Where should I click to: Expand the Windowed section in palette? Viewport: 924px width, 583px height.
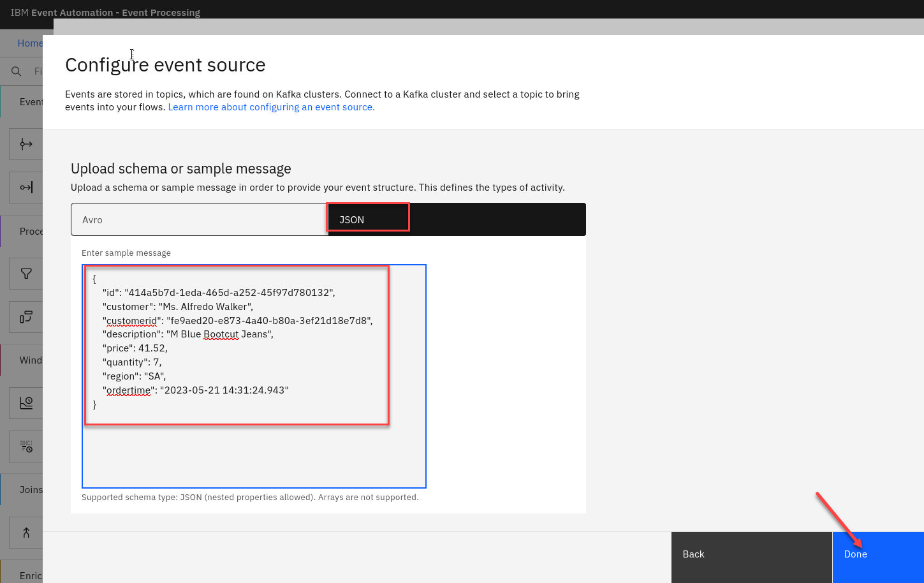31,360
